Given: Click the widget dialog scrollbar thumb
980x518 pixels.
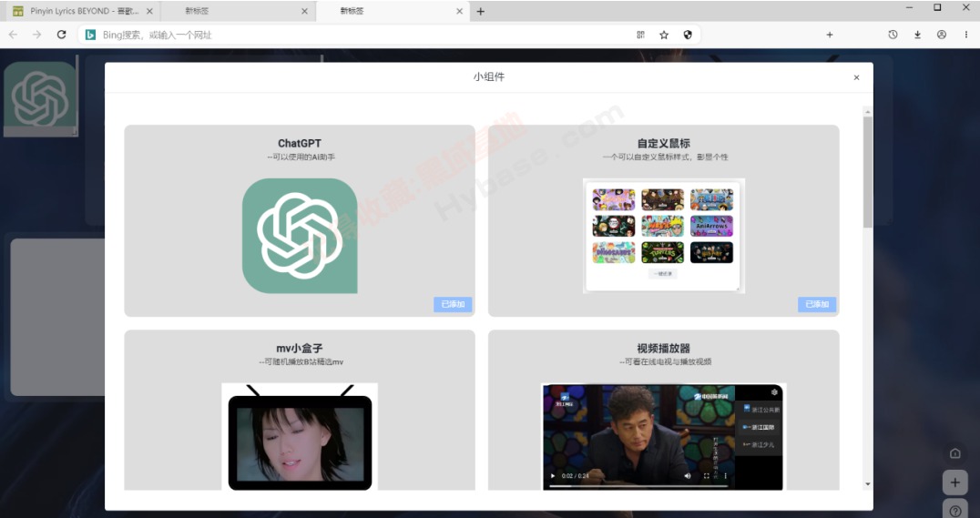Looking at the screenshot, I should pos(867,172).
